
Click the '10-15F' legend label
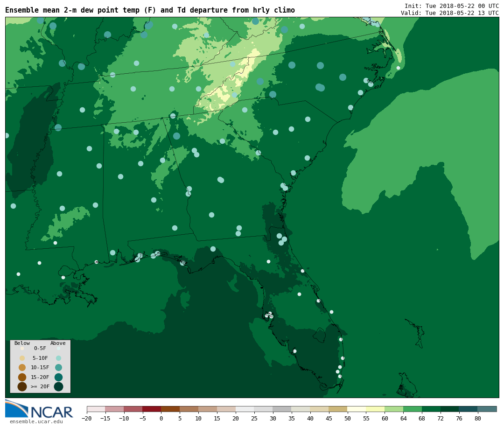click(40, 367)
